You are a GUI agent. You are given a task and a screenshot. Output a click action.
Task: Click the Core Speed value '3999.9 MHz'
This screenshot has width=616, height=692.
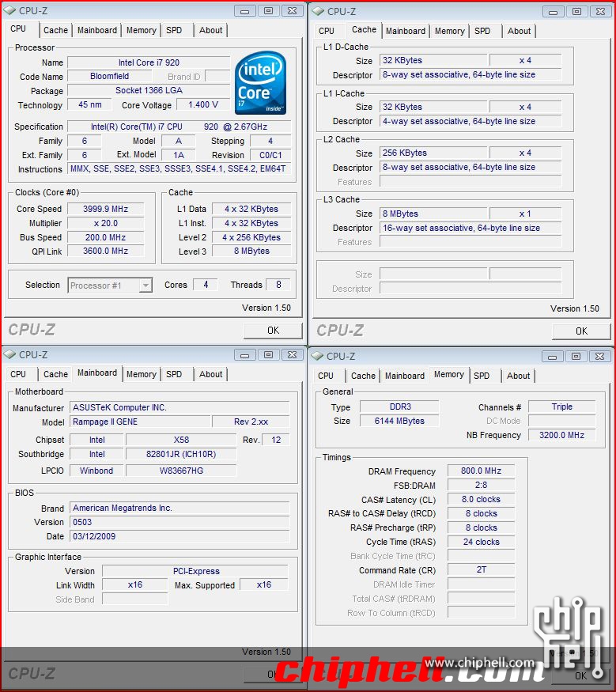[x=105, y=209]
